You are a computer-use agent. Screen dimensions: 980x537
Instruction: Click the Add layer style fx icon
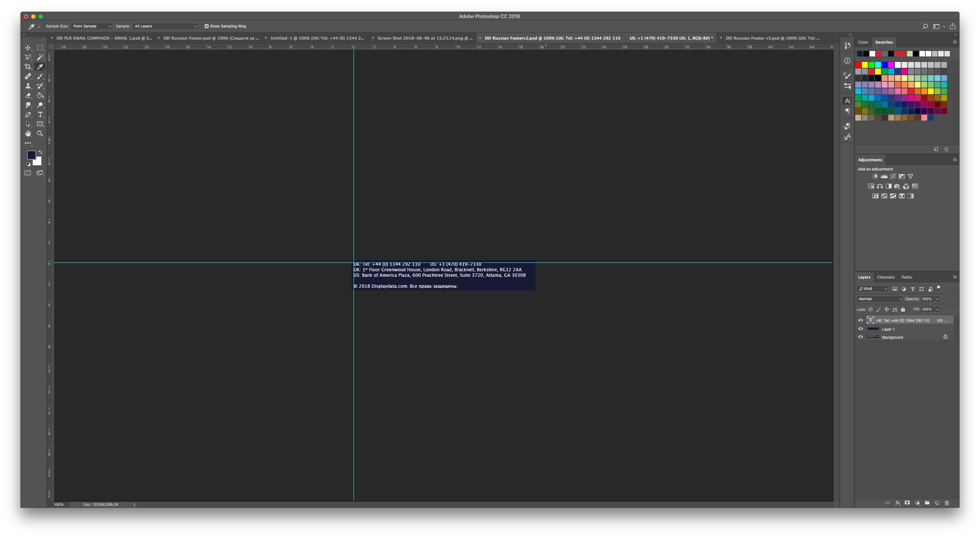[897, 503]
